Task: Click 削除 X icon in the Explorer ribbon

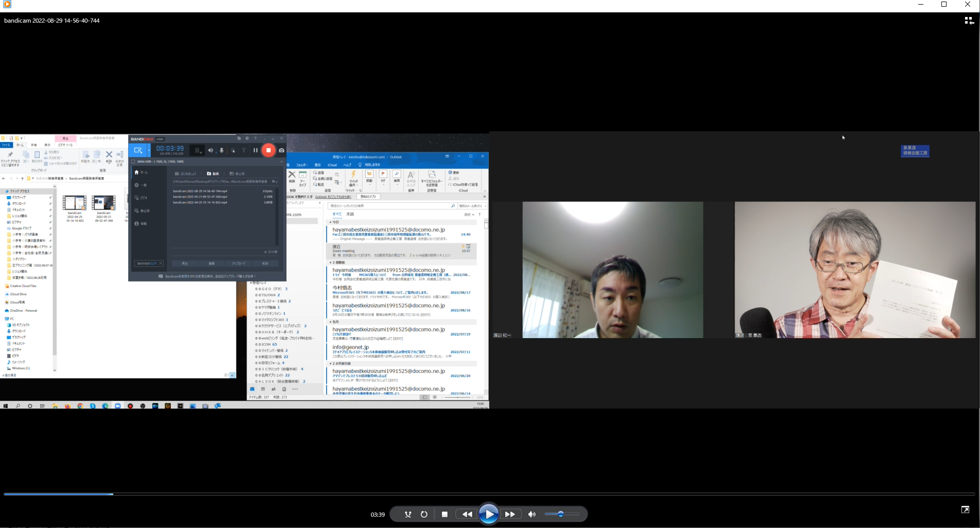Action: [109, 154]
